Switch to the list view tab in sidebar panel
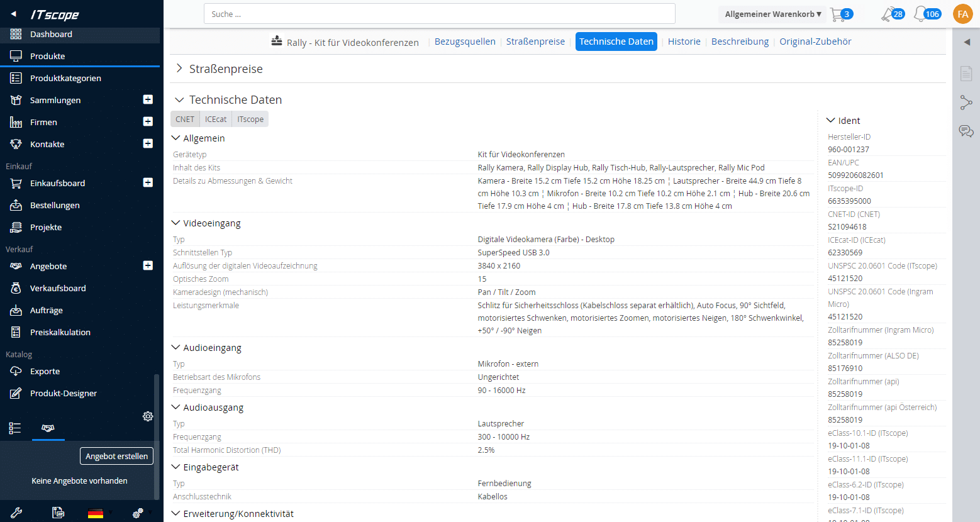 (x=15, y=428)
